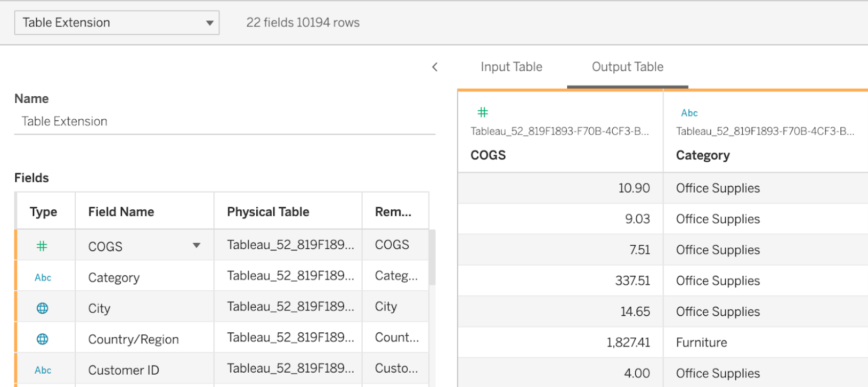Click the 1,827.41 COGS value cell

pos(561,342)
